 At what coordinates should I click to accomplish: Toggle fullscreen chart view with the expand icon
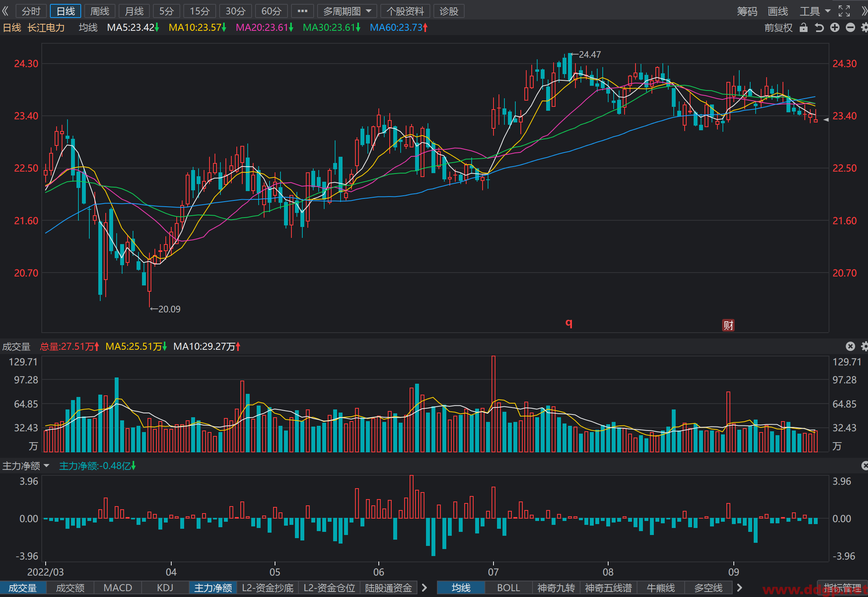pyautogui.click(x=844, y=11)
